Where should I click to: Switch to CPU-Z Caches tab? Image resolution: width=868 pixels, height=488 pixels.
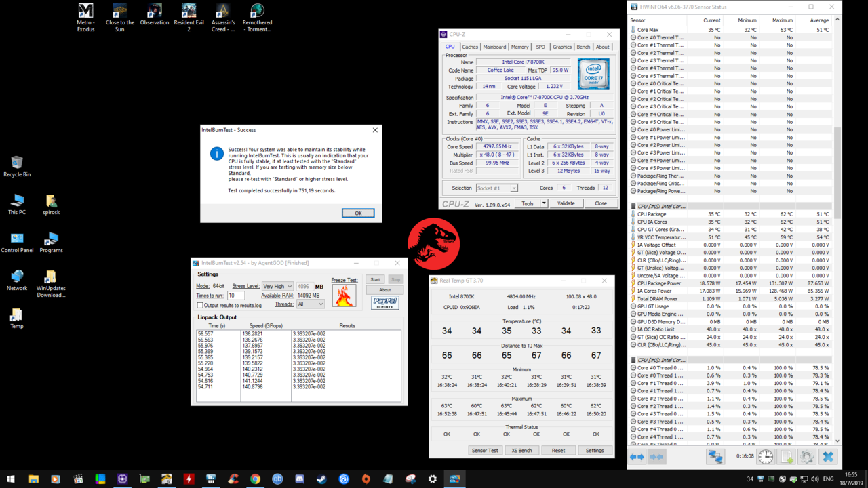(x=470, y=47)
